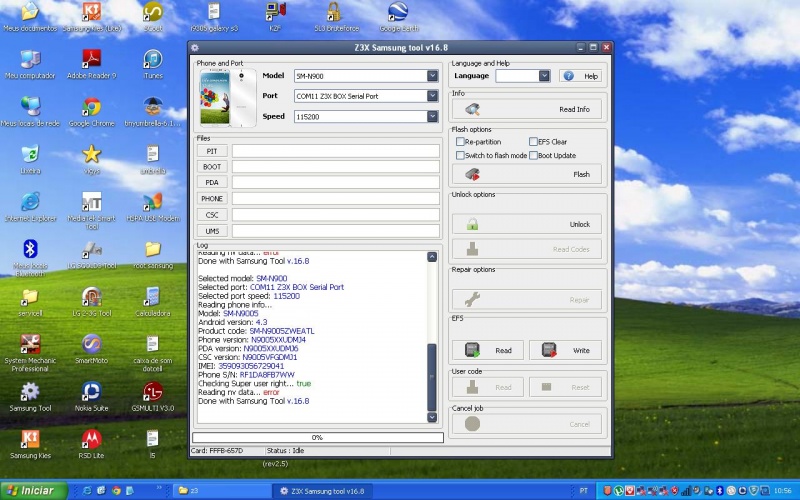Image resolution: width=800 pixels, height=500 pixels.
Task: Click the EFS Read button
Action: 488,351
